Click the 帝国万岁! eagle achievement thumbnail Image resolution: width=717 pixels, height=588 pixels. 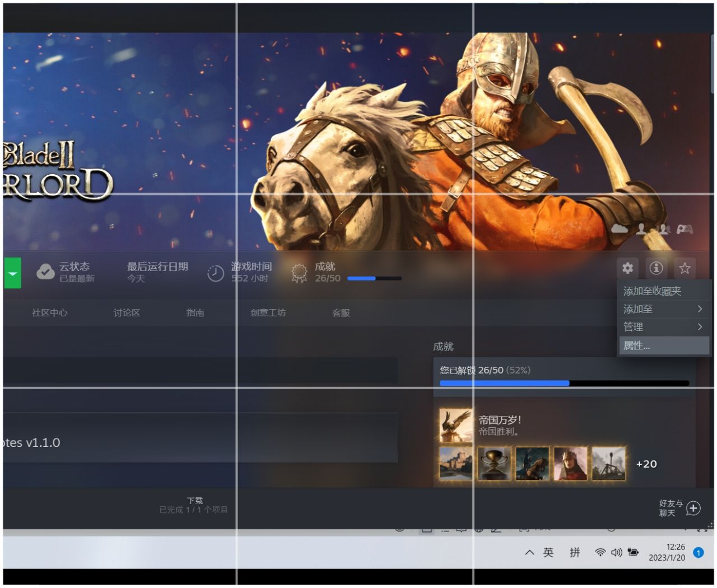click(455, 425)
